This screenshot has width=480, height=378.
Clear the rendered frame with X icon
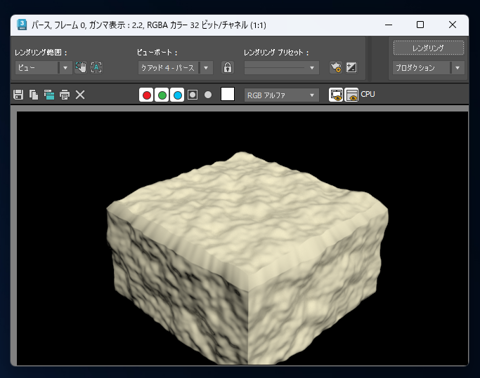tap(80, 95)
